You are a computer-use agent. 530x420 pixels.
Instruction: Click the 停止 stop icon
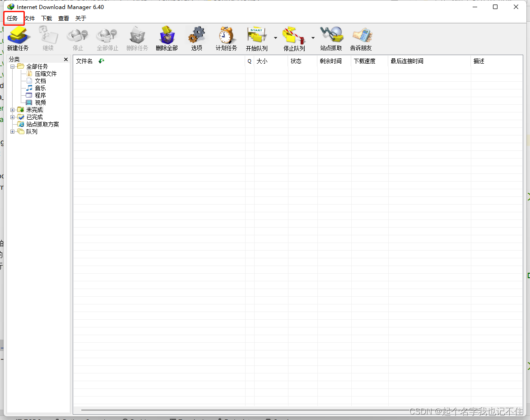[77, 35]
